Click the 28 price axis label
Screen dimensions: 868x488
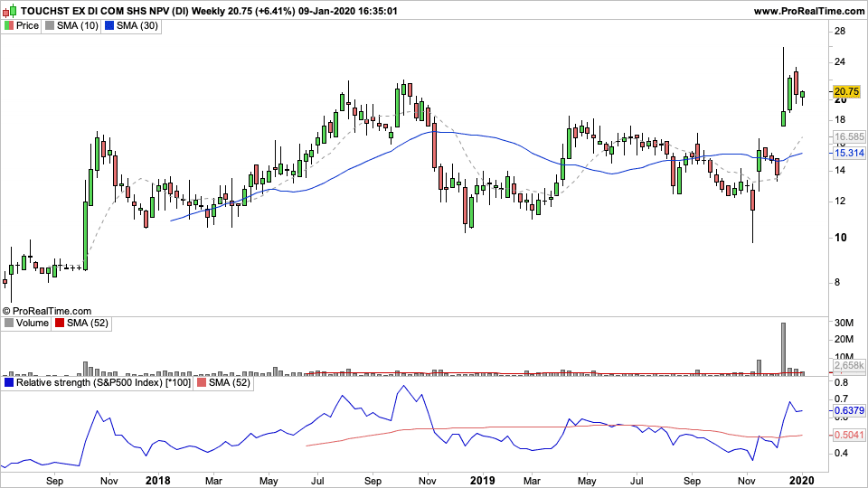[840, 31]
